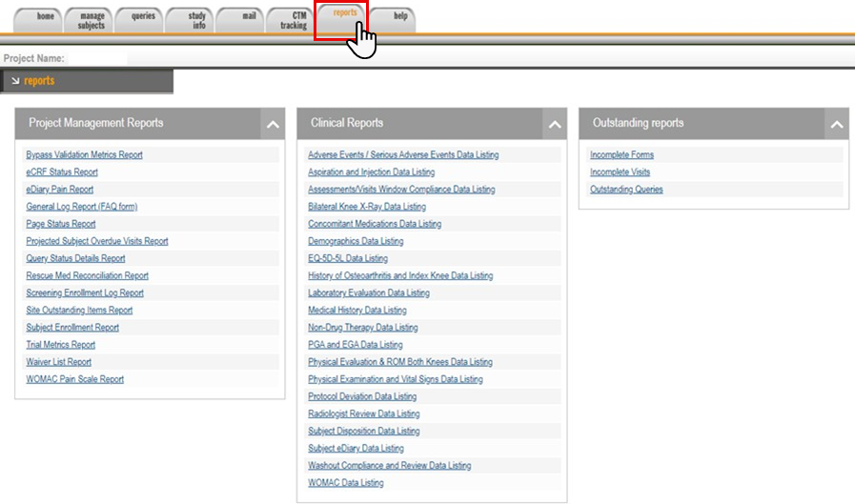Open Assessments/Visits Window Compliance Data Listing
Screen dimensions: 855x504
point(401,190)
